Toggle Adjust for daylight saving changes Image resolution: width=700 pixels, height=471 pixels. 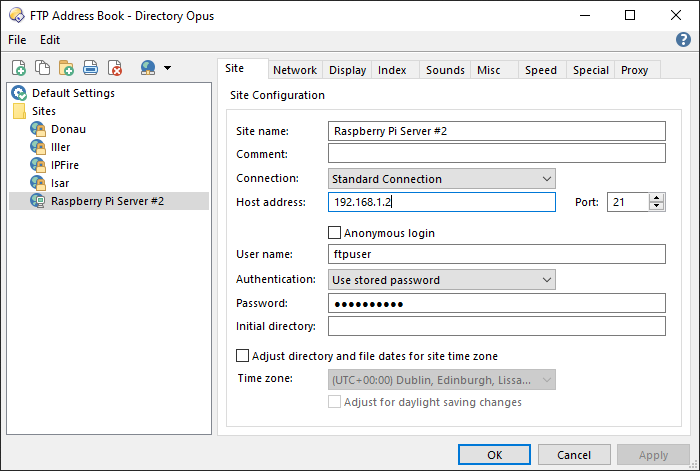point(334,402)
